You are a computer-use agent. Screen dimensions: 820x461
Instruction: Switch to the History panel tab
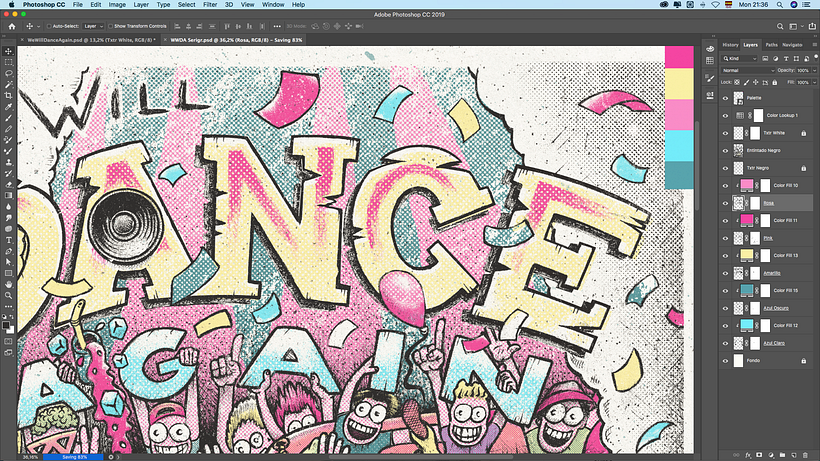[730, 45]
